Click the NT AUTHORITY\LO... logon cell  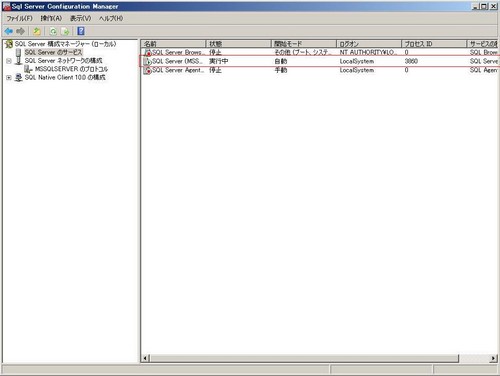368,52
